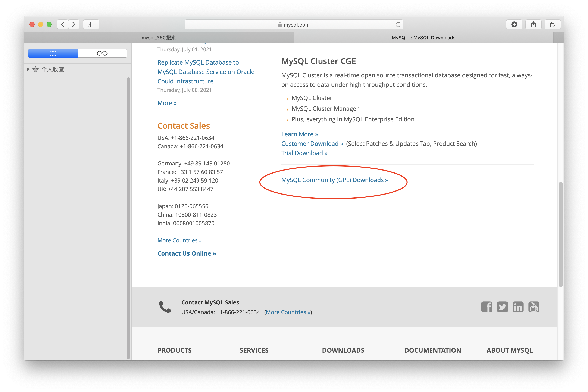
Task: Click the Contact Sales heading
Action: pos(183,126)
